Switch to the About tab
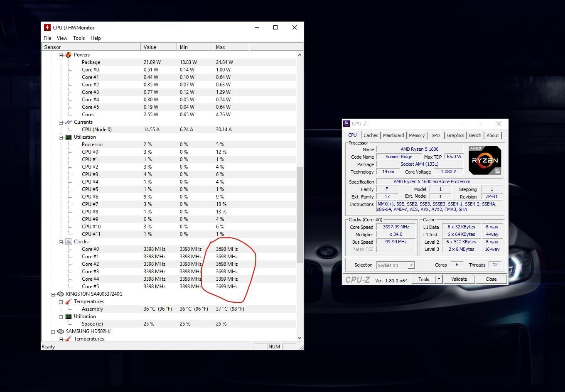 point(493,135)
